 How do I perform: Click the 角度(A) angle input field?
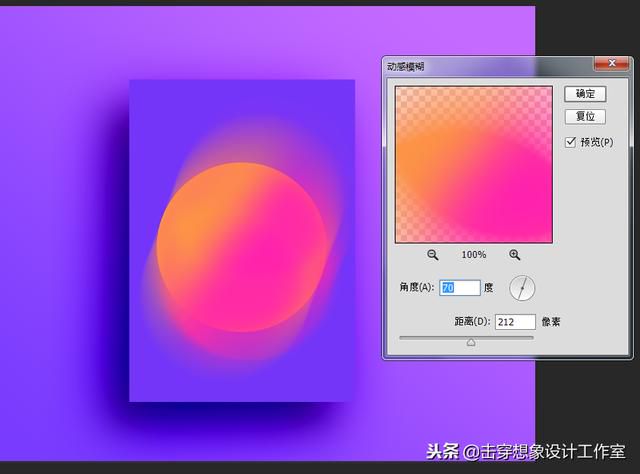click(460, 288)
